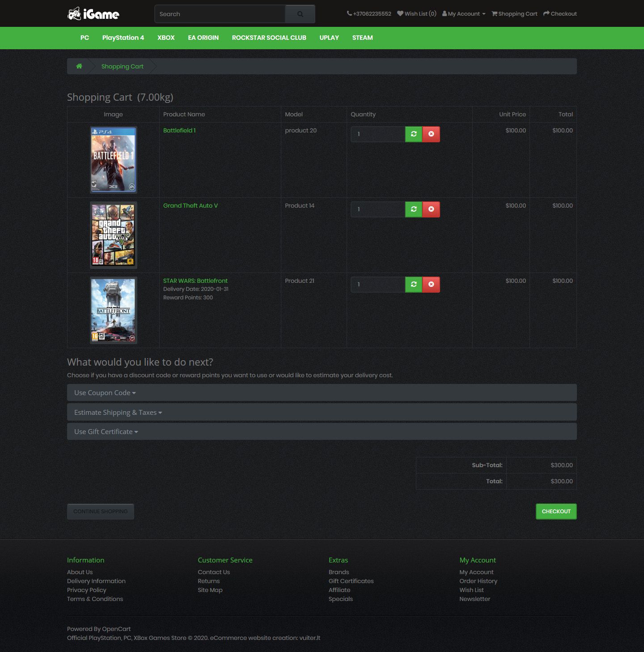This screenshot has width=644, height=652.
Task: Open Returns footer link
Action: point(209,581)
